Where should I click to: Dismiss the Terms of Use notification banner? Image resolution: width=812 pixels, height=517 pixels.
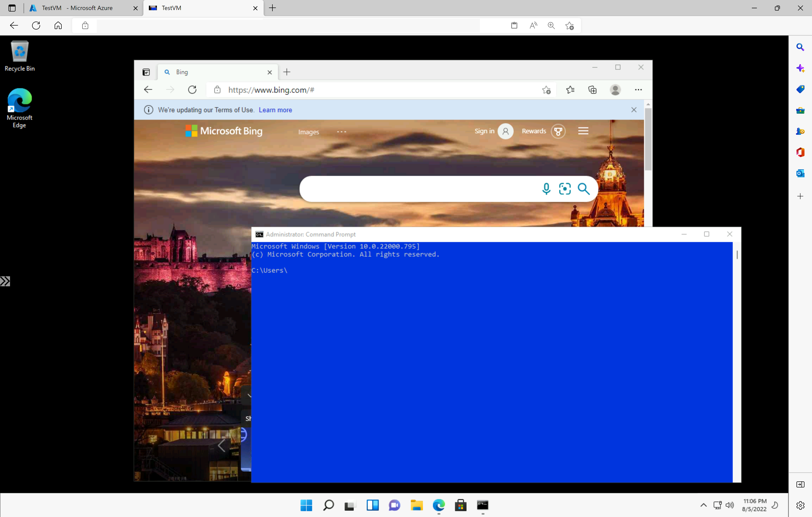point(634,109)
